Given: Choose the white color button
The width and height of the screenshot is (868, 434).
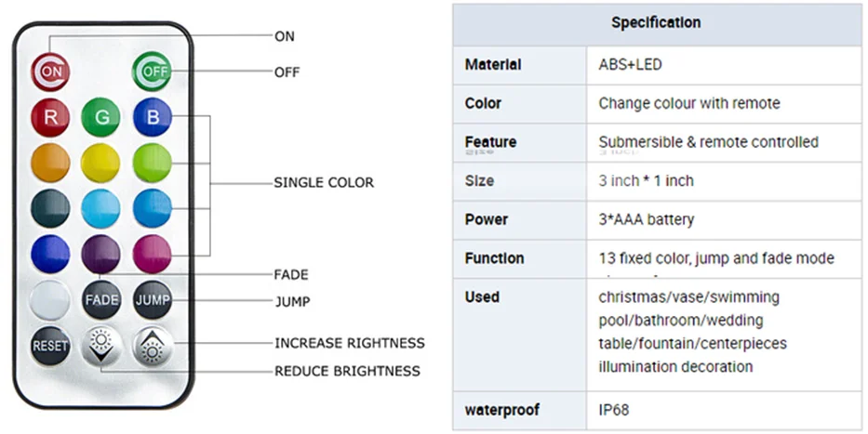Looking at the screenshot, I should (49, 299).
